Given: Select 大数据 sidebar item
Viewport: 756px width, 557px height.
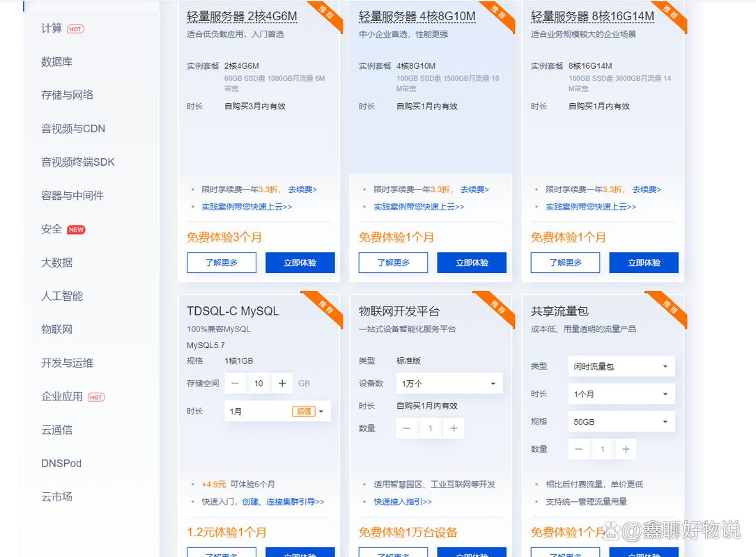Looking at the screenshot, I should click(57, 262).
